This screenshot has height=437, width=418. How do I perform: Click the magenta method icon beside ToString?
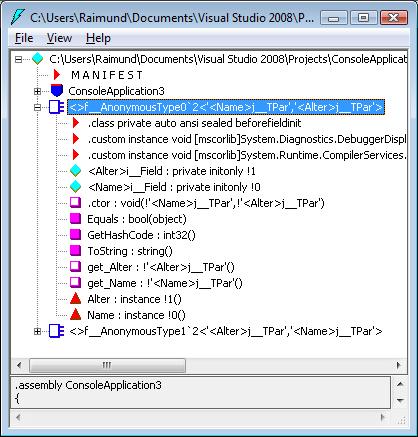click(76, 251)
